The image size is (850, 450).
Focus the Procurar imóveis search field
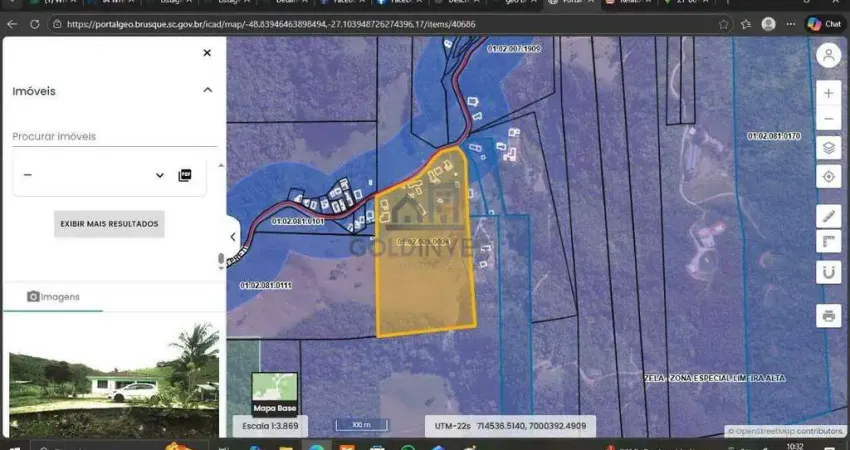(x=110, y=136)
